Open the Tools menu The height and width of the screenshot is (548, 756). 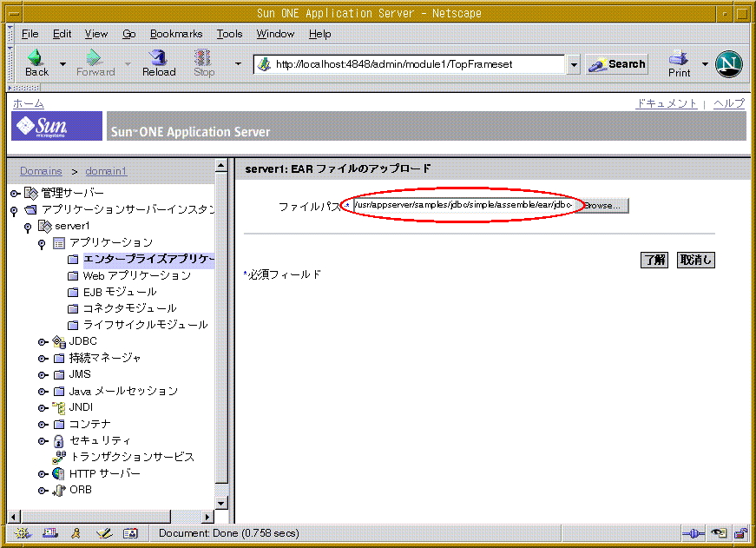coord(229,34)
